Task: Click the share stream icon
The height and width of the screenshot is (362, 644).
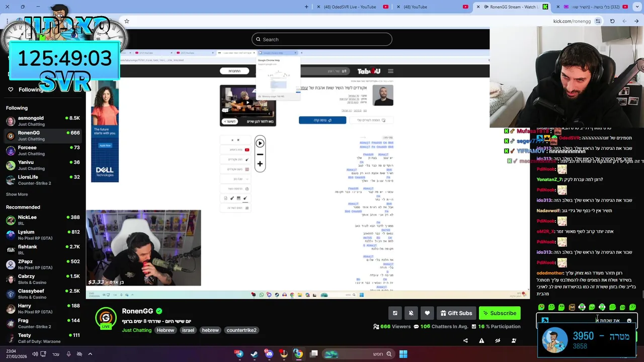Action: 465,340
